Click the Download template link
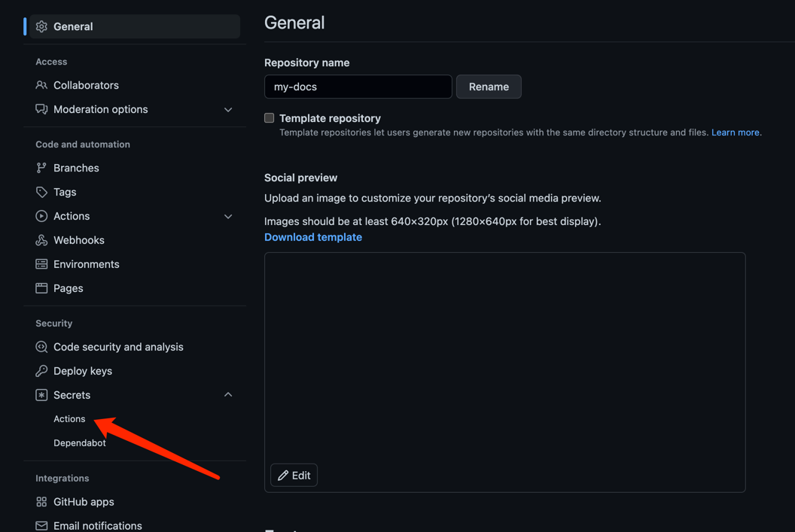 [313, 237]
